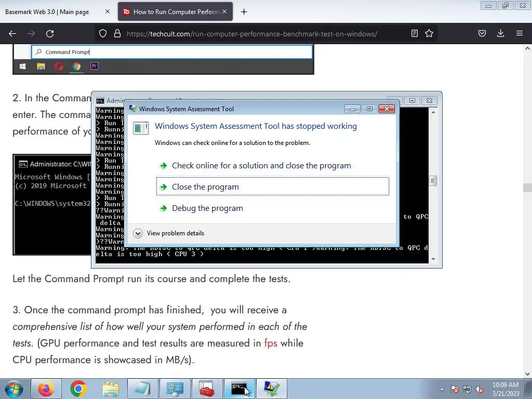Open the notepad taskbar icon

click(143, 389)
